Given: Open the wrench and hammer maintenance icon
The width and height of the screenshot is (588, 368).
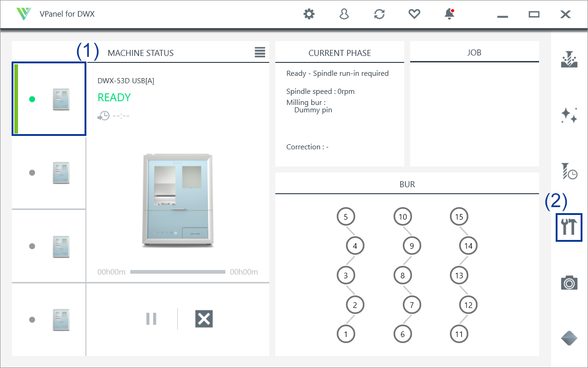Looking at the screenshot, I should [569, 227].
